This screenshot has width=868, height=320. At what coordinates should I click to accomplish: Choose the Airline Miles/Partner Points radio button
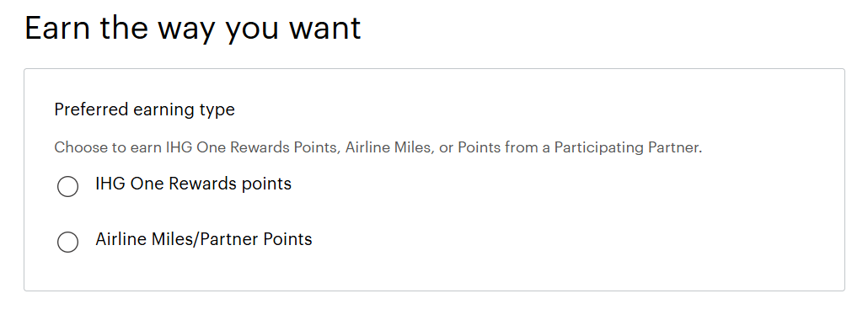pos(67,242)
